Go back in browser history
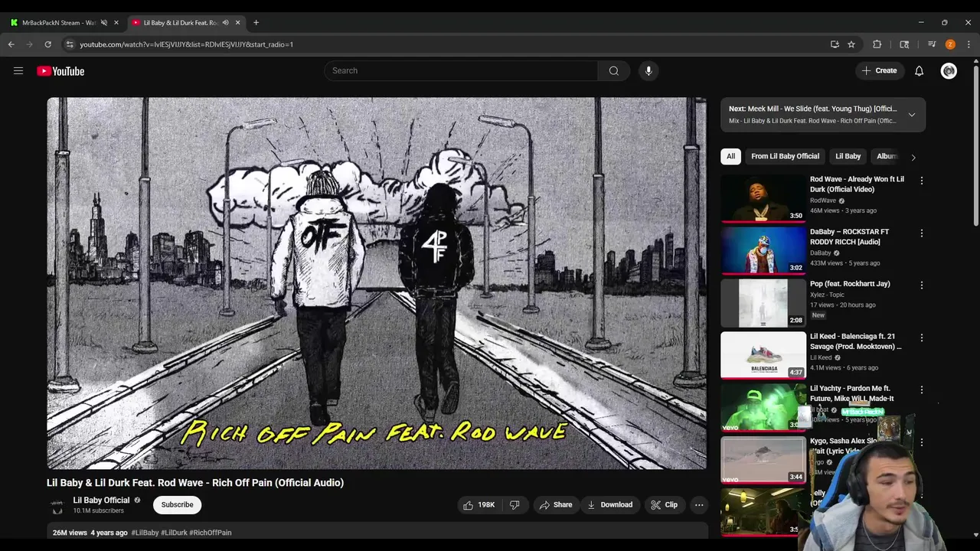Screen dimensions: 980x551 tap(11, 44)
